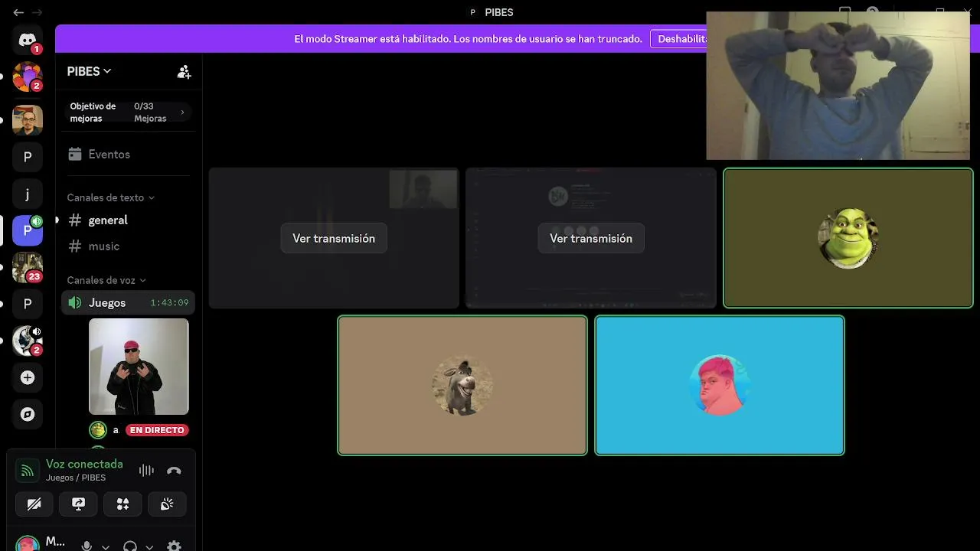
Task: Start sharing your screen
Action: pos(78,504)
